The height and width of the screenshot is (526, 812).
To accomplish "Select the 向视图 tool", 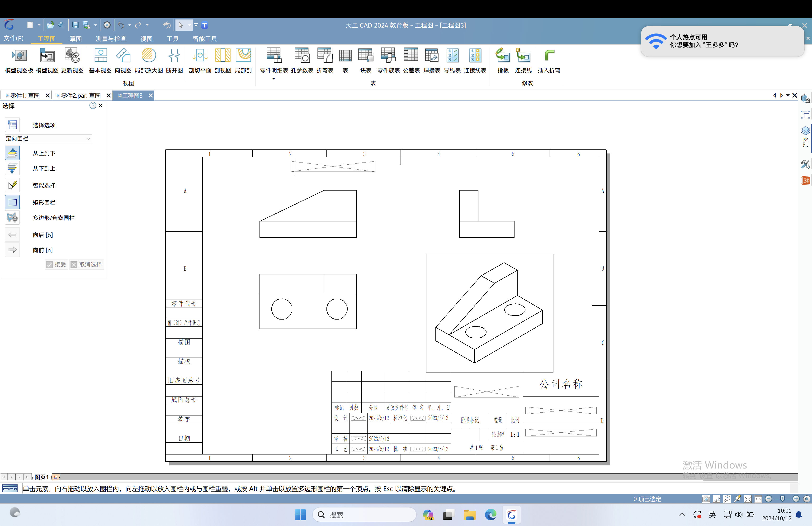I will click(123, 61).
